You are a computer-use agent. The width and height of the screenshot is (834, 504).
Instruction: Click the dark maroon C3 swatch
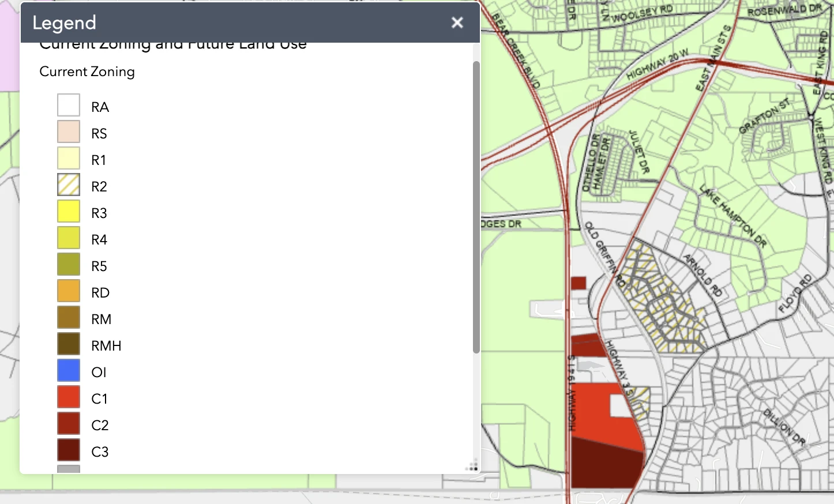pyautogui.click(x=69, y=450)
